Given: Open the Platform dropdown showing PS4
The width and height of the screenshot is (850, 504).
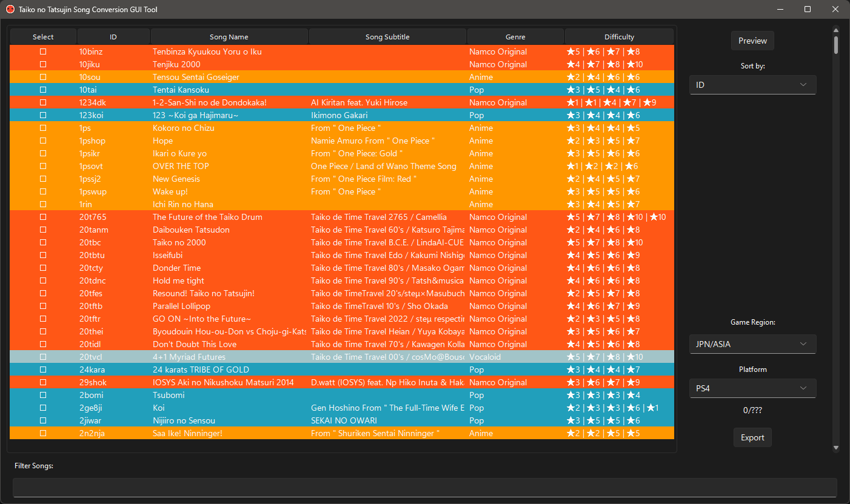Looking at the screenshot, I should point(752,388).
